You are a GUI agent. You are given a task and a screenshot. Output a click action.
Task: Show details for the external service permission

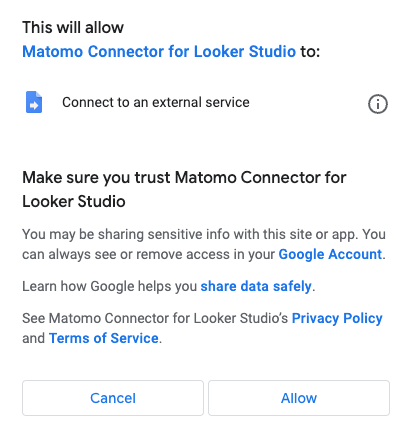pos(378,104)
